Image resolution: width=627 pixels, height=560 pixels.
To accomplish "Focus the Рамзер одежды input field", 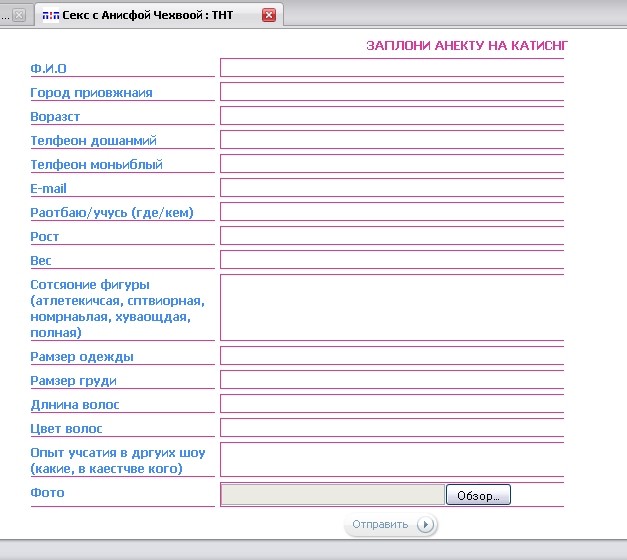I will coord(391,356).
